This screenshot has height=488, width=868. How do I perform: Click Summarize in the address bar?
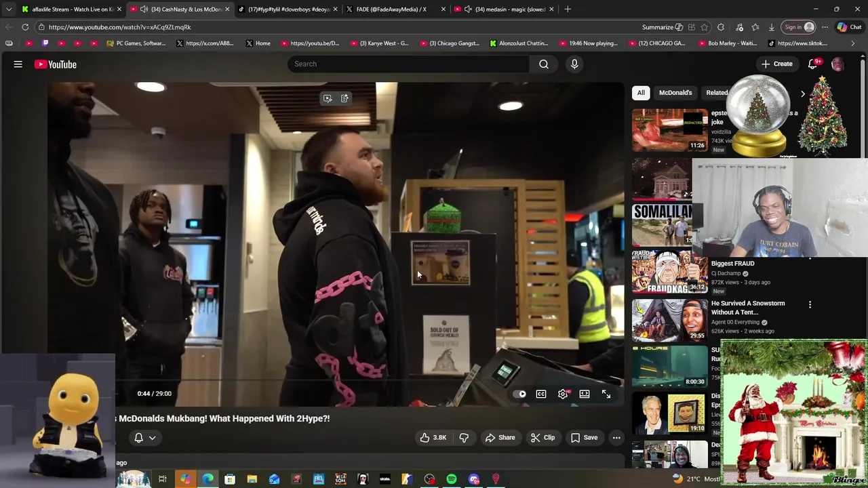tap(662, 27)
